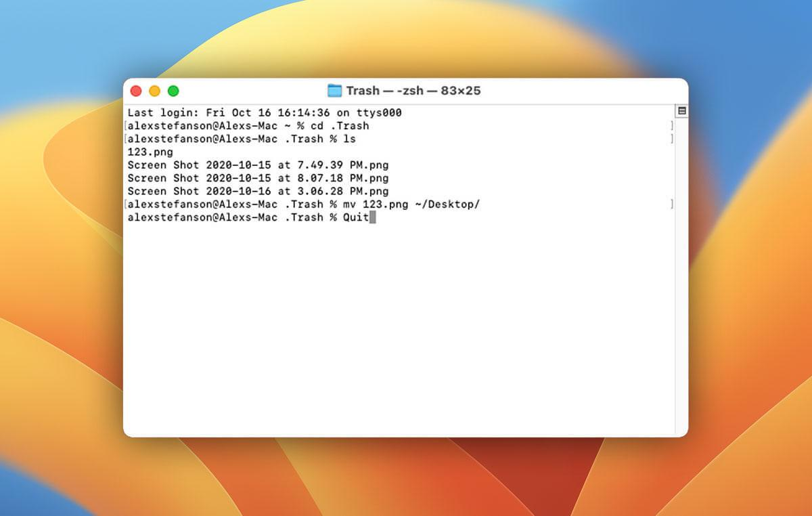812x516 pixels.
Task: Click the Trash folder icon in title bar
Action: pyautogui.click(x=335, y=91)
